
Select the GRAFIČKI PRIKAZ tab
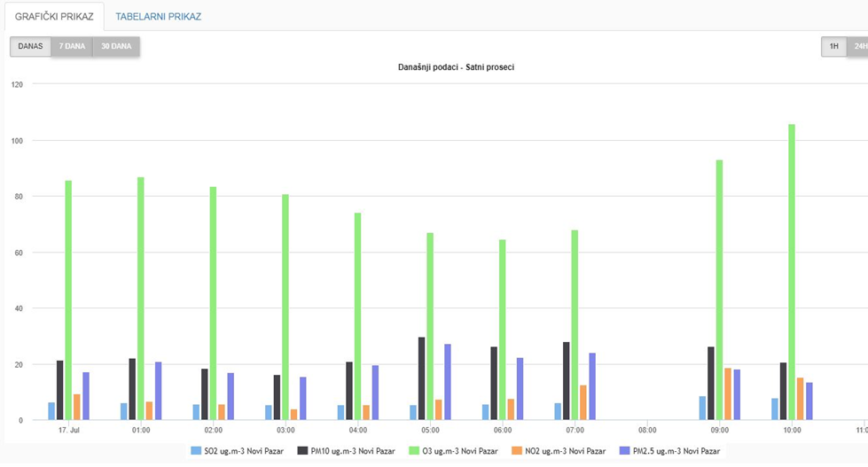tap(54, 17)
